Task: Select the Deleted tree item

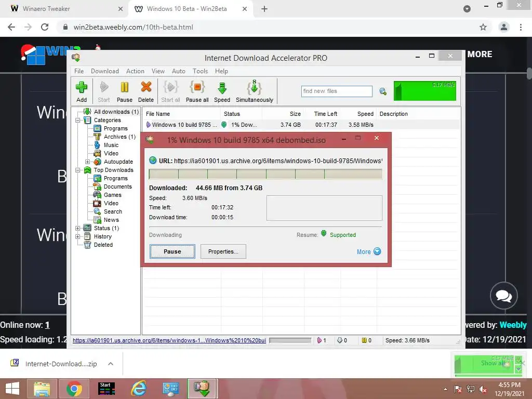Action: [x=103, y=245]
